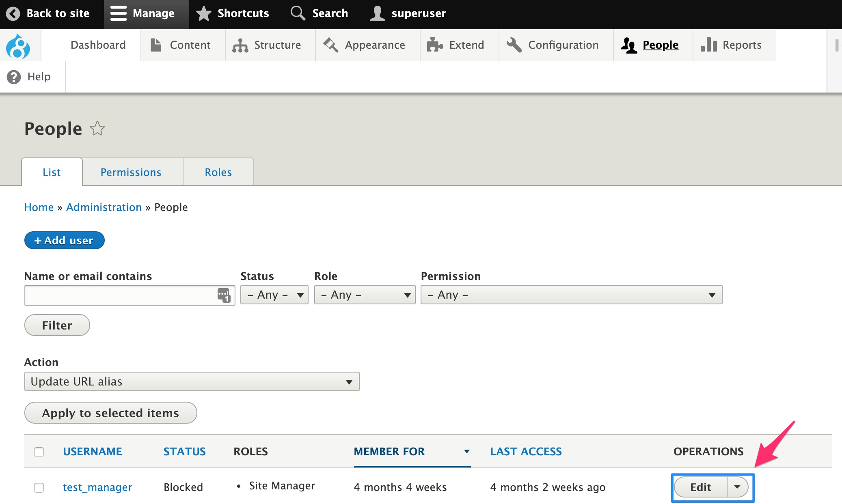Click the Add user button

click(x=65, y=241)
